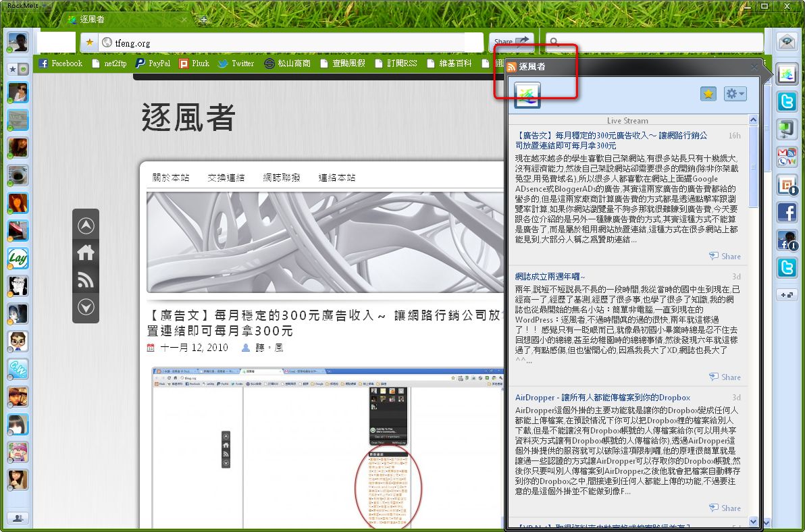Viewport: 805px width, 532px height.
Task: Click the home icon in floating widget
Action: click(x=86, y=252)
